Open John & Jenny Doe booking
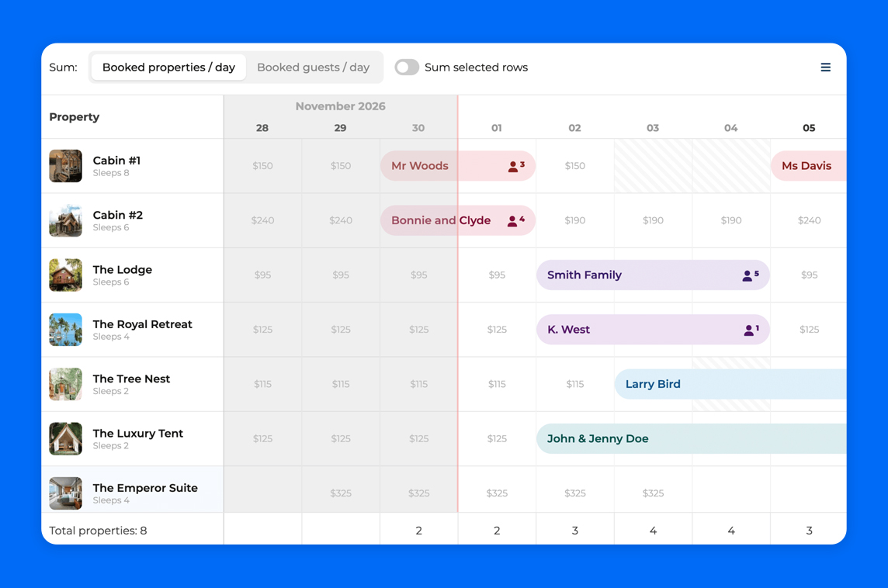The image size is (888, 588). pos(691,438)
